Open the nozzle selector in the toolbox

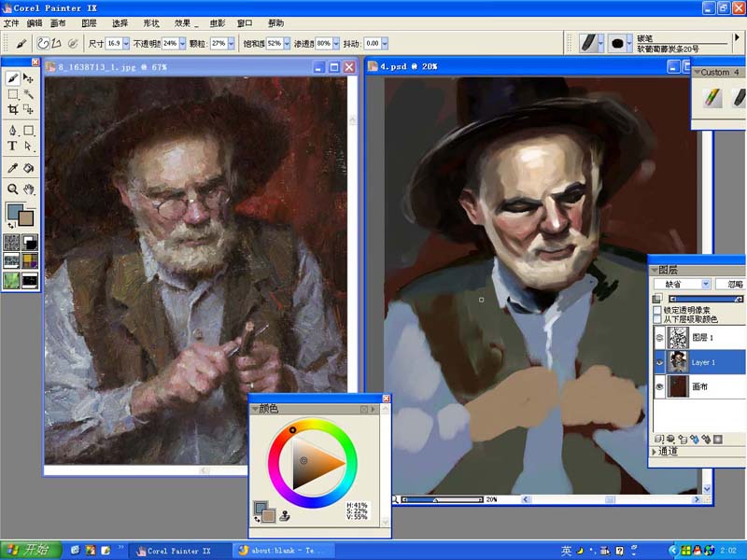pyautogui.click(x=30, y=280)
